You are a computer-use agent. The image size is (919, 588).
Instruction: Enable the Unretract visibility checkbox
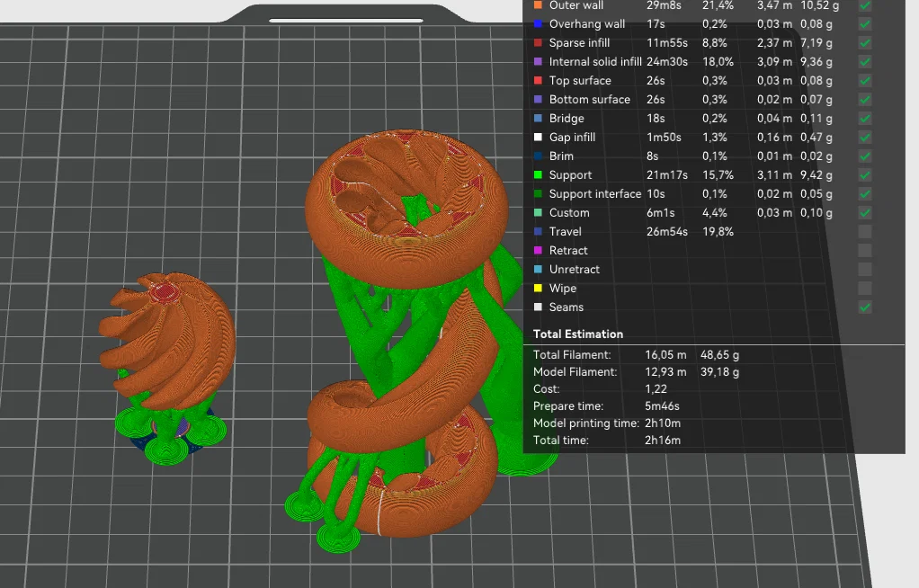pos(864,269)
